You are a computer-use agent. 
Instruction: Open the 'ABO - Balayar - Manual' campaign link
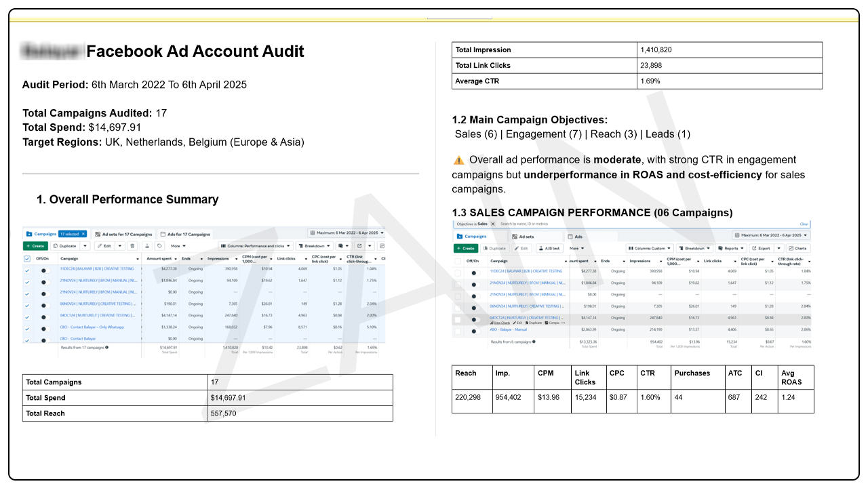click(x=508, y=329)
